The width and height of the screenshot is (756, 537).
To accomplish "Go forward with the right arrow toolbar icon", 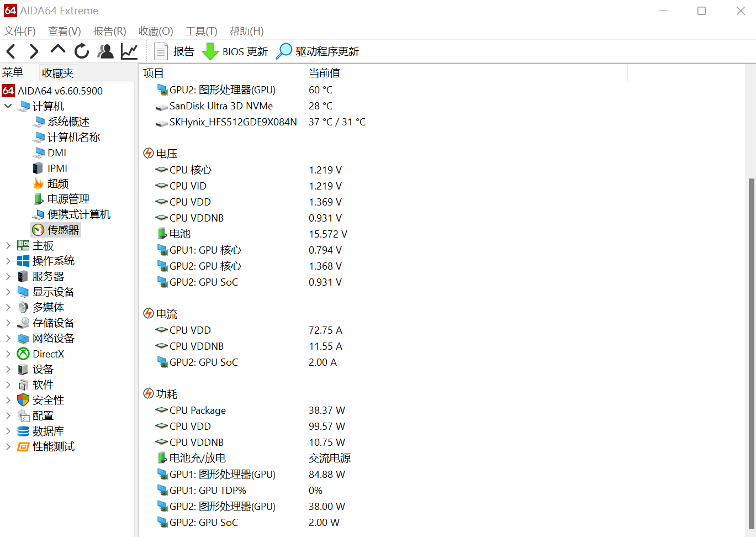I will click(34, 51).
